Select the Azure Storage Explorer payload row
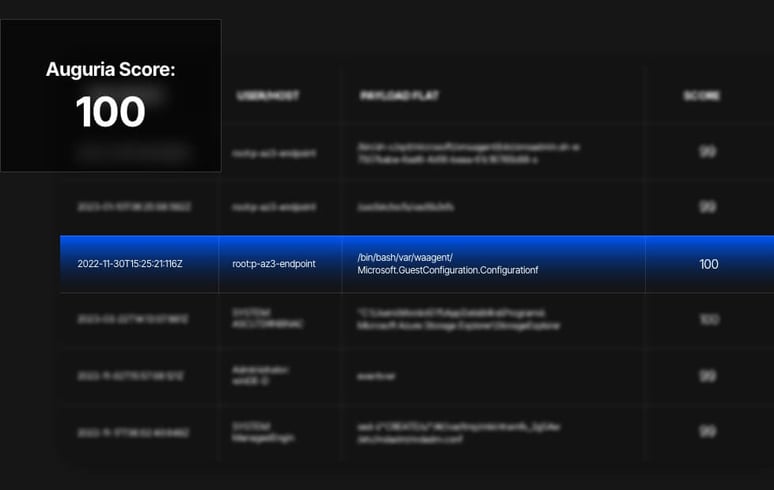 [x=460, y=319]
